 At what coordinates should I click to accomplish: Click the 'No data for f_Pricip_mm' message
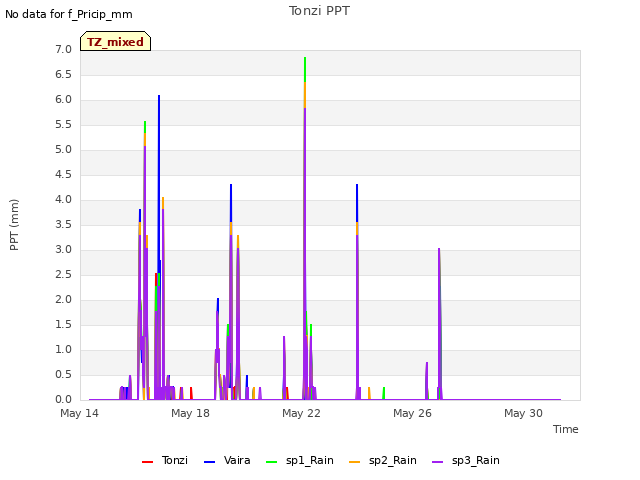point(69,14)
